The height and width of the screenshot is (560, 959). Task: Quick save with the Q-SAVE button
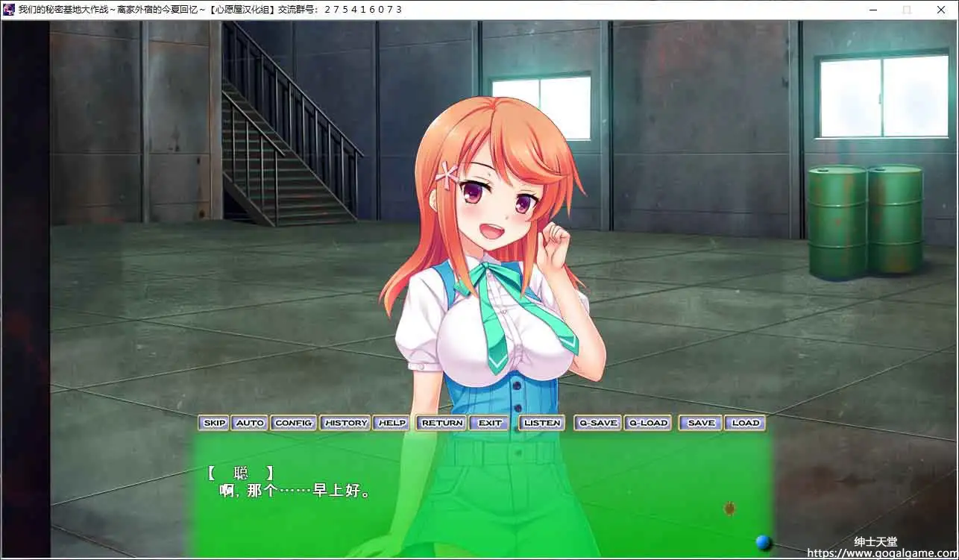tap(598, 423)
